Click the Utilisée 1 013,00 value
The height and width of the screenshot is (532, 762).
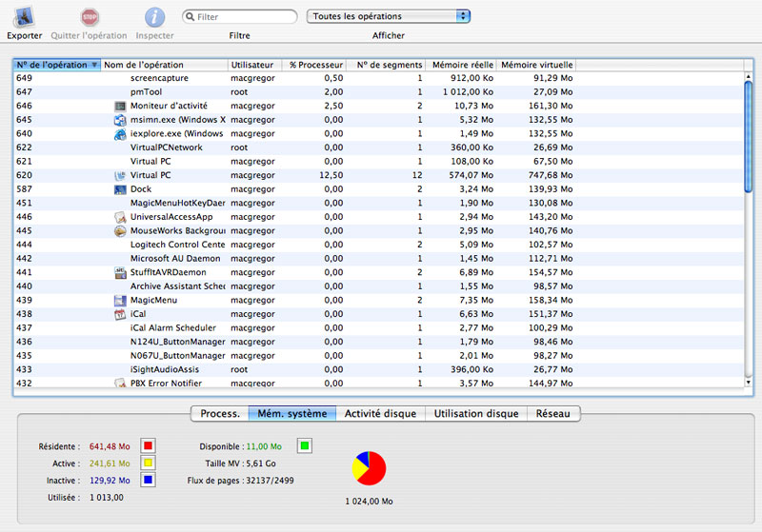pyautogui.click(x=107, y=498)
